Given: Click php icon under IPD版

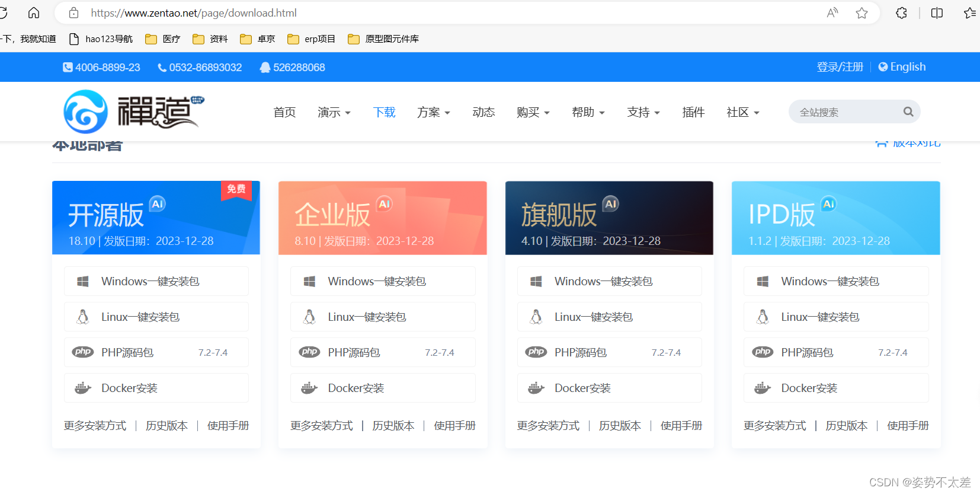Looking at the screenshot, I should 763,352.
